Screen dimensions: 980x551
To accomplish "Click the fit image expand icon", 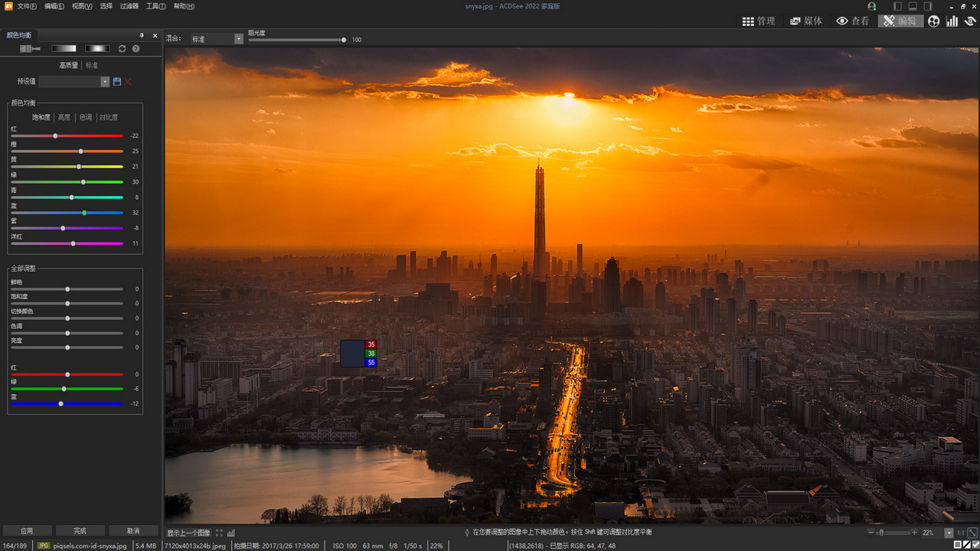I will click(x=972, y=533).
